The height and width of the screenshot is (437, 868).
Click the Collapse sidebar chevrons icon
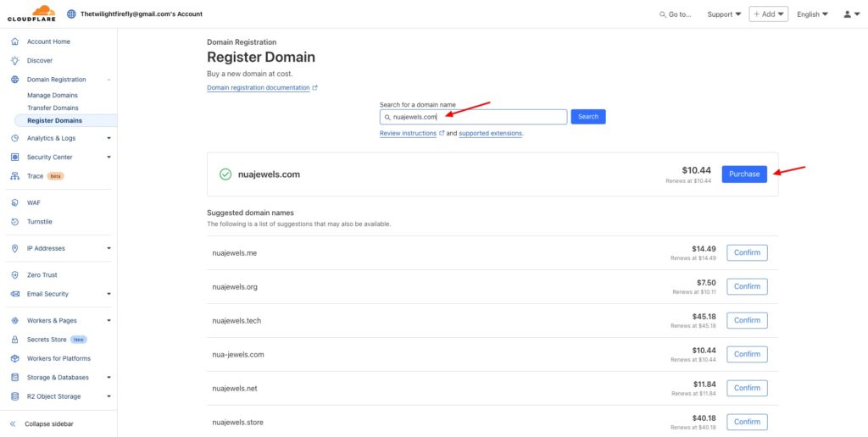point(13,423)
